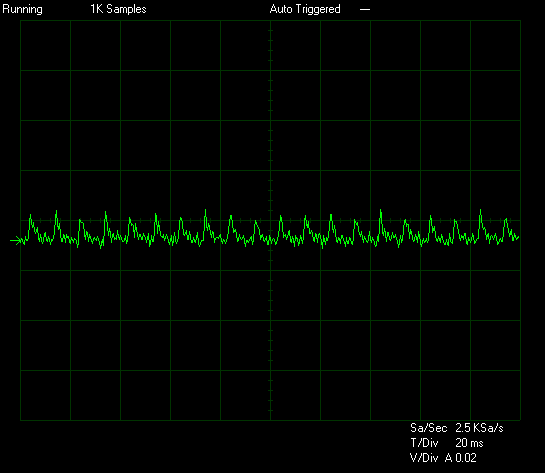Click the 2.5 KSa/s sample rate value
Screen dimensions: 545x473
479,428
